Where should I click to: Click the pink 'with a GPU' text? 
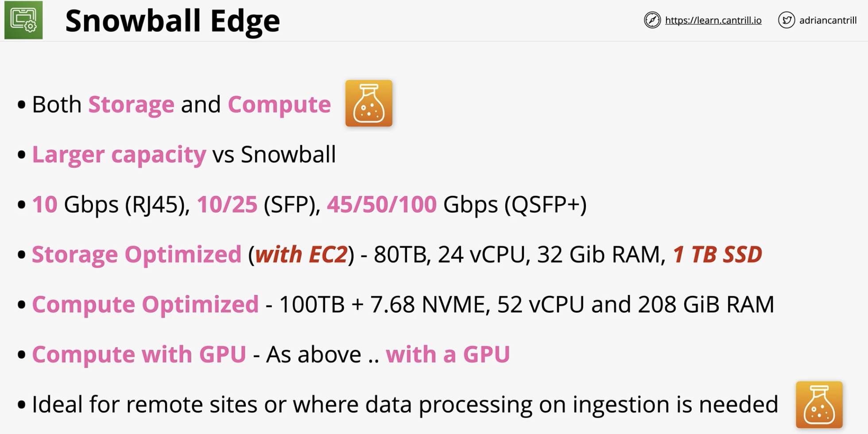click(448, 354)
